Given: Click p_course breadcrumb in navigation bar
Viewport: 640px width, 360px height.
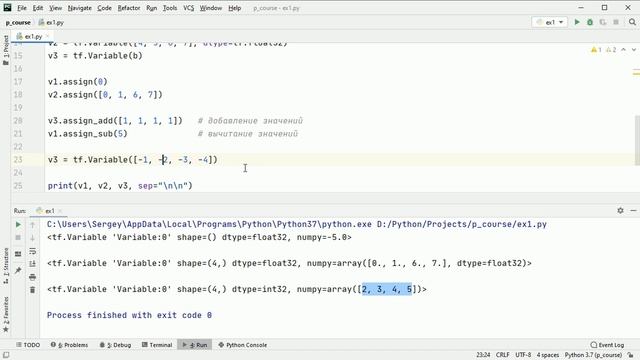Looking at the screenshot, I should 18,22.
